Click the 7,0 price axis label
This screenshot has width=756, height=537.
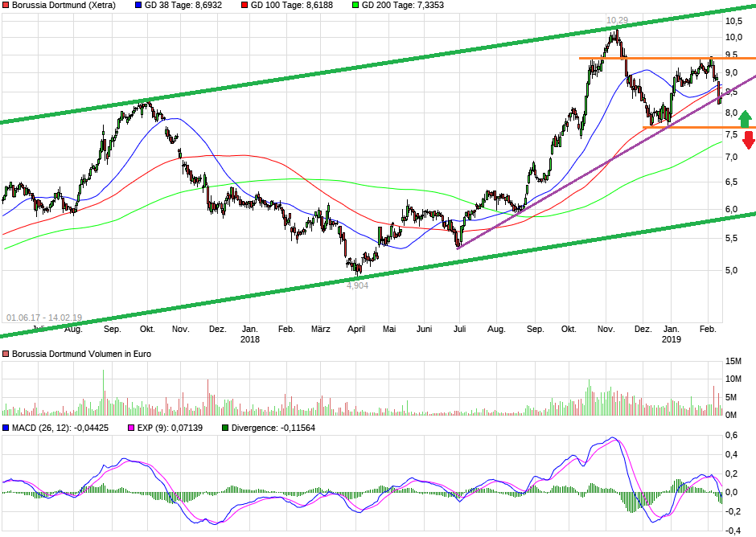(x=731, y=157)
